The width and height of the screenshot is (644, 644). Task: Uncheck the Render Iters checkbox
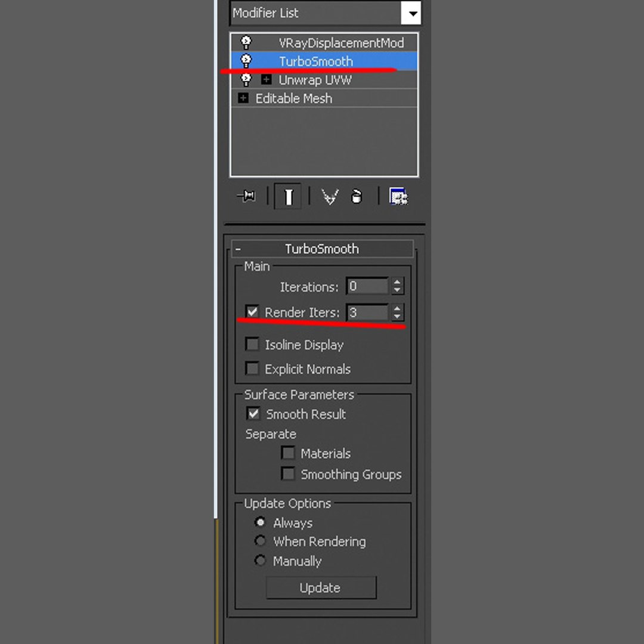(252, 311)
